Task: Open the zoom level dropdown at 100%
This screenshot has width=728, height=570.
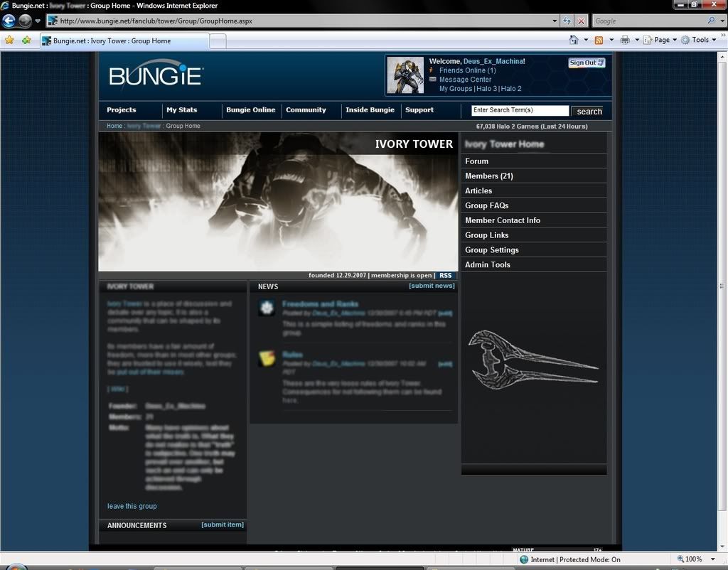Action: (x=712, y=559)
